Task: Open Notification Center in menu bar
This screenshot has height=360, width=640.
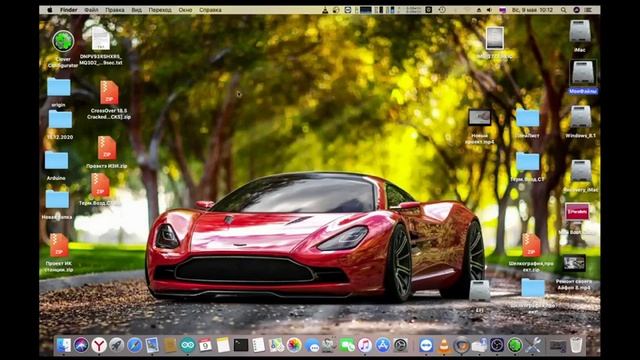Action: point(588,10)
